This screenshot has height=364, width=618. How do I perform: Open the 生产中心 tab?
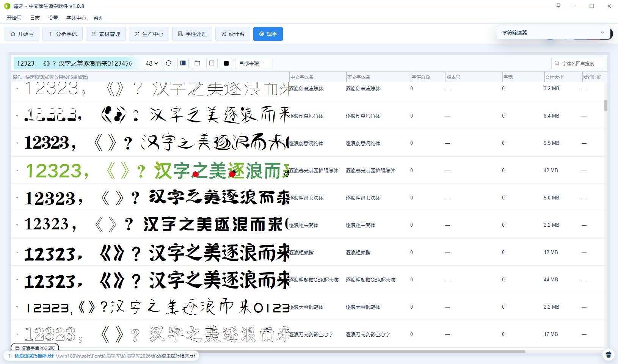click(149, 34)
